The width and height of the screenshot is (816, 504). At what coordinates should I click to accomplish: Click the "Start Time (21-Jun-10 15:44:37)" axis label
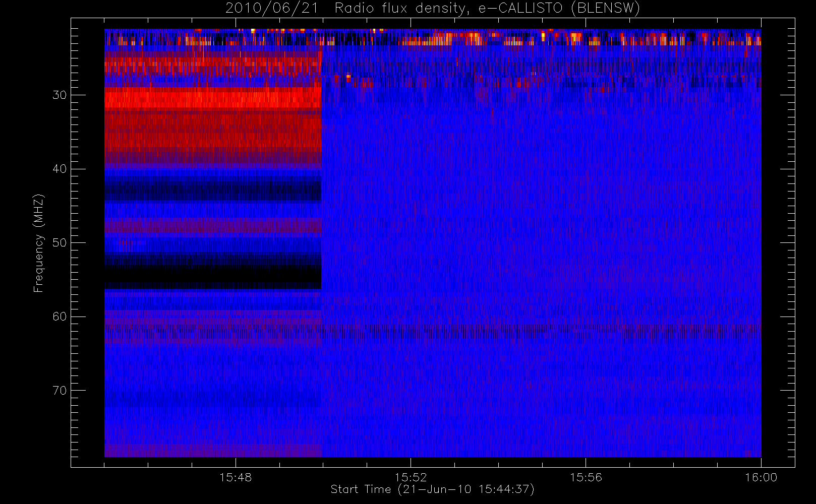click(x=432, y=489)
